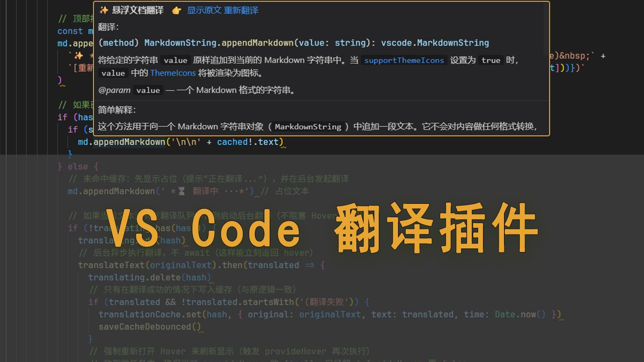Click the 简单解释: section heading
This screenshot has width=644, height=362.
point(117,110)
